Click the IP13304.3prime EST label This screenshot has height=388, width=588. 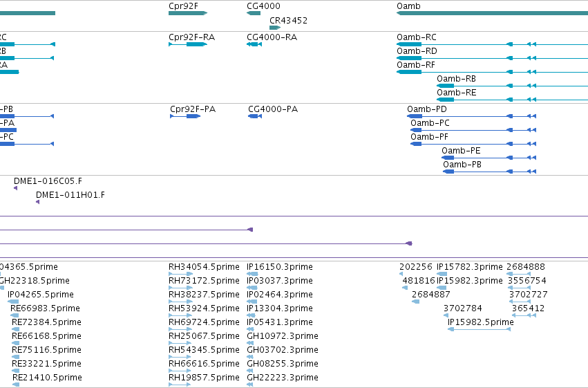tap(280, 308)
